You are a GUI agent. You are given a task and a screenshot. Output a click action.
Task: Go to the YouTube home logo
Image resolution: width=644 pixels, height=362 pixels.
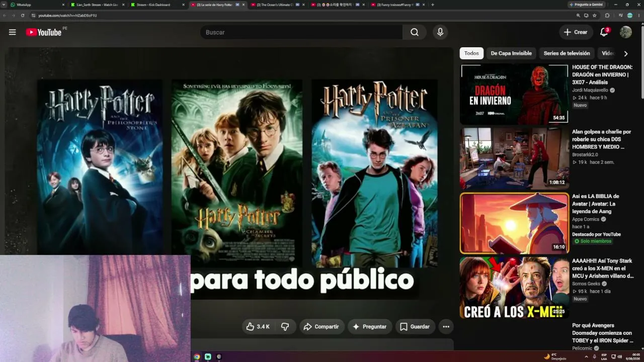(44, 32)
